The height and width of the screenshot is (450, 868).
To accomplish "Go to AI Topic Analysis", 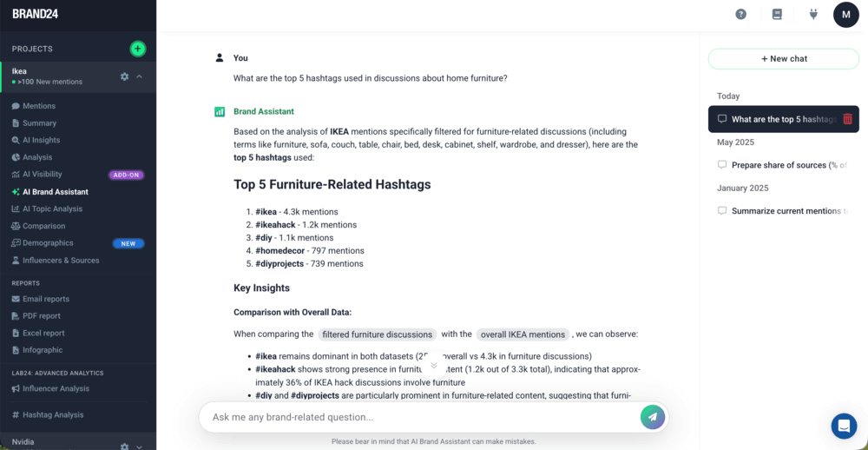I will 52,208.
